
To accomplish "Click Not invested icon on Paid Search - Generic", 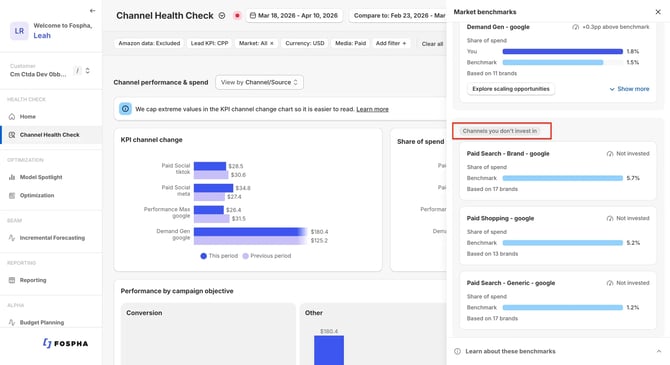I will pos(610,283).
